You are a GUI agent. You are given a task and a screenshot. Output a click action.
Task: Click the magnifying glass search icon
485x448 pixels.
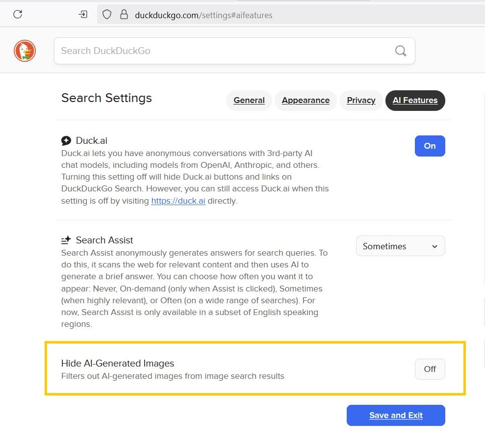(x=401, y=51)
